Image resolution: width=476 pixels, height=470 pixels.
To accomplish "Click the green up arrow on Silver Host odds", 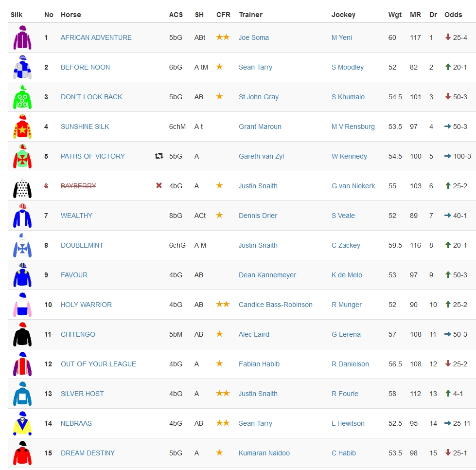I will (448, 394).
